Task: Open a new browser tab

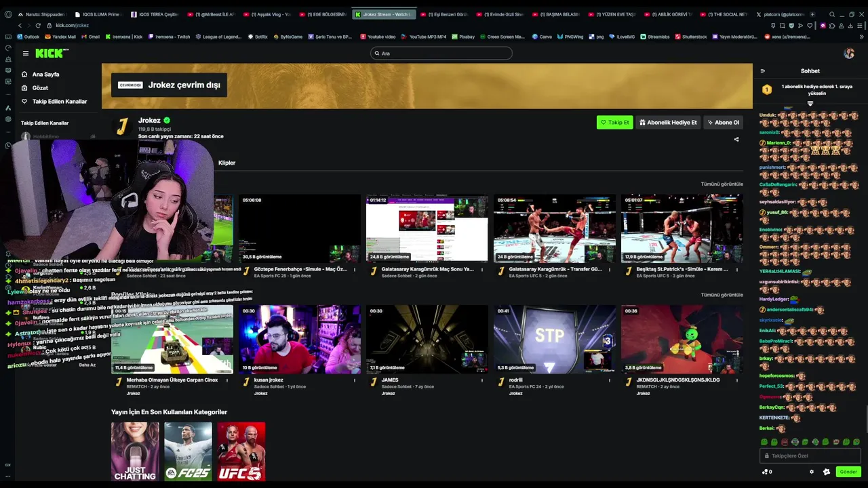Action: 812,14
